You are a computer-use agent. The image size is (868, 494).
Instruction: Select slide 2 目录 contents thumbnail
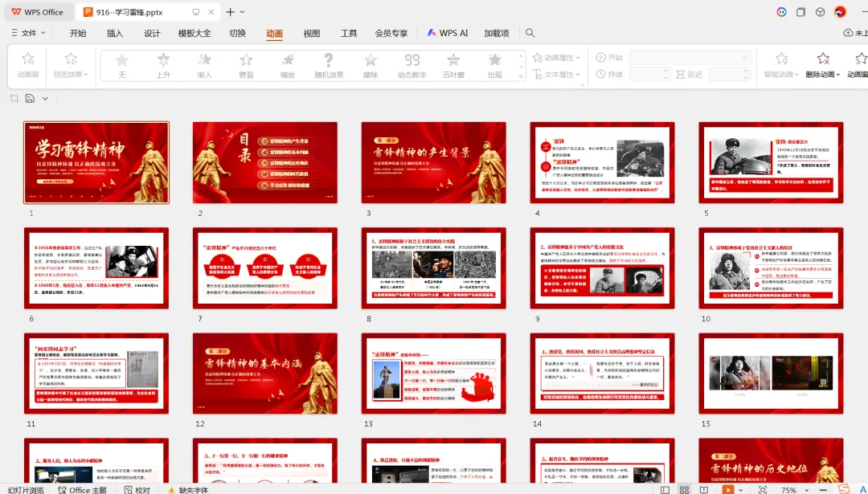(x=265, y=162)
